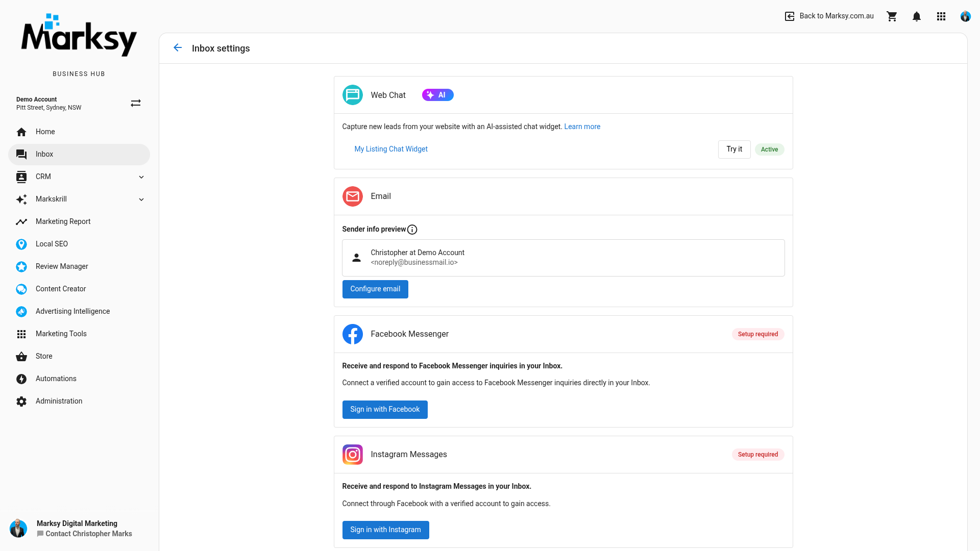
Task: Click the CRM contacts icon
Action: [x=21, y=177]
